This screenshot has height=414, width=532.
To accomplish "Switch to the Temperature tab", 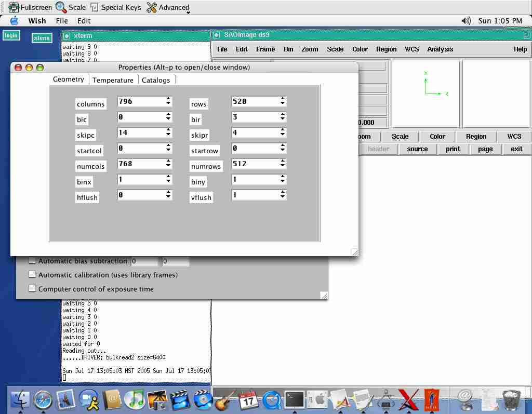I will [x=113, y=80].
